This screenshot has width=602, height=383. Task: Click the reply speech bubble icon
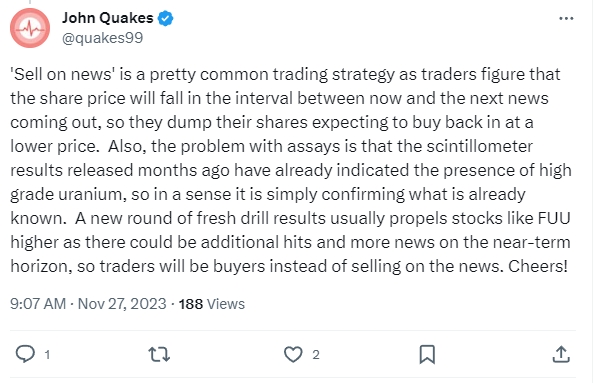click(25, 354)
